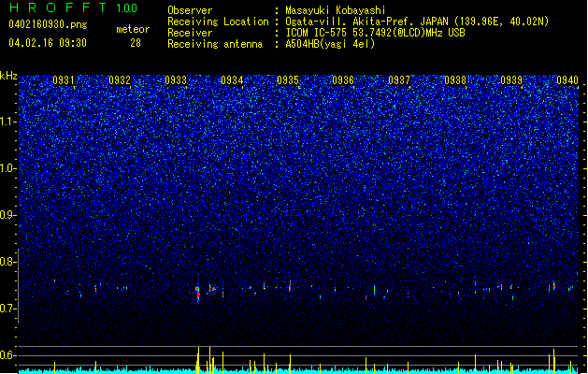Click the meteor count value 28
Viewport: 588px width, 374px height.
point(136,43)
